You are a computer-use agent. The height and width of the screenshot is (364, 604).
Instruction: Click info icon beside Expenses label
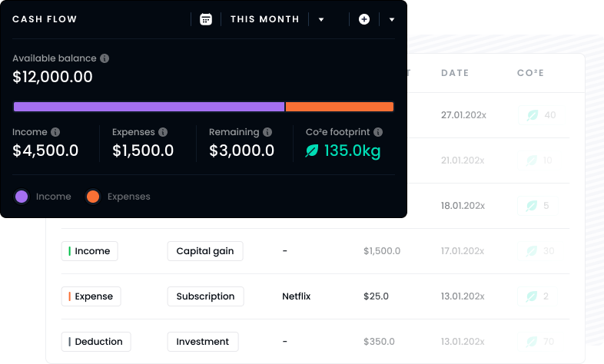tap(163, 132)
